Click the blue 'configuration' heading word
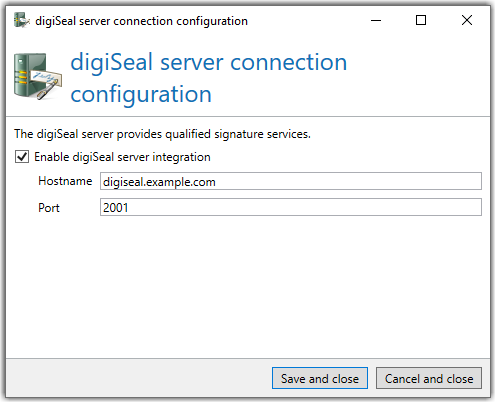 point(141,94)
